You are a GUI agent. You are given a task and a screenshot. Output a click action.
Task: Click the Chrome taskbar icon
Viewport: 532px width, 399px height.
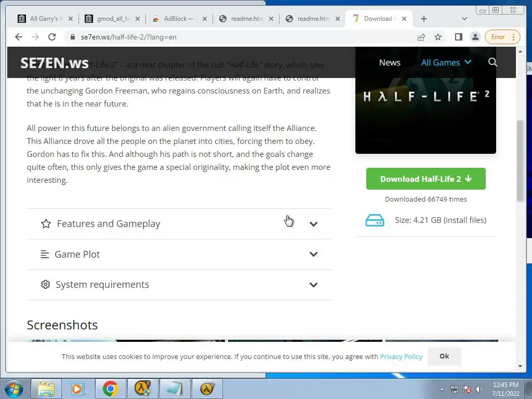(110, 389)
